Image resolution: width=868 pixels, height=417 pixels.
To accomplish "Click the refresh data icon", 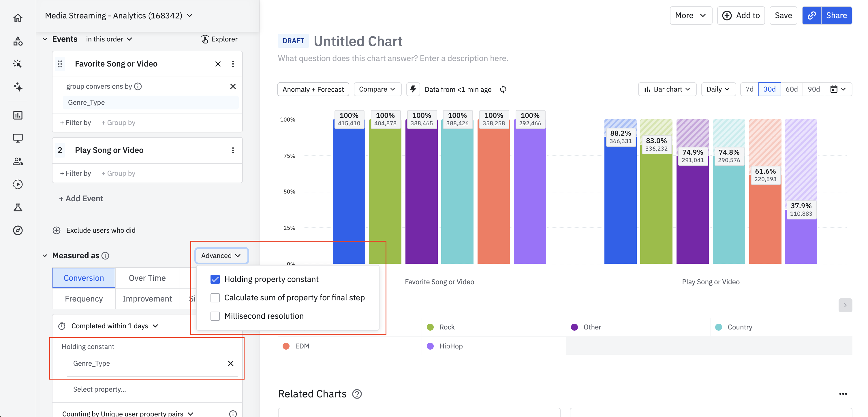I will (503, 89).
